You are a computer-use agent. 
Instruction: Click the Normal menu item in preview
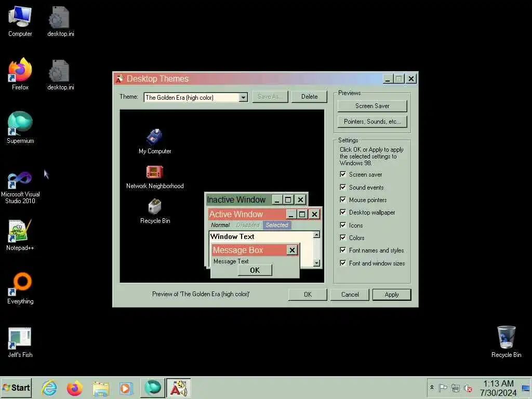point(220,225)
